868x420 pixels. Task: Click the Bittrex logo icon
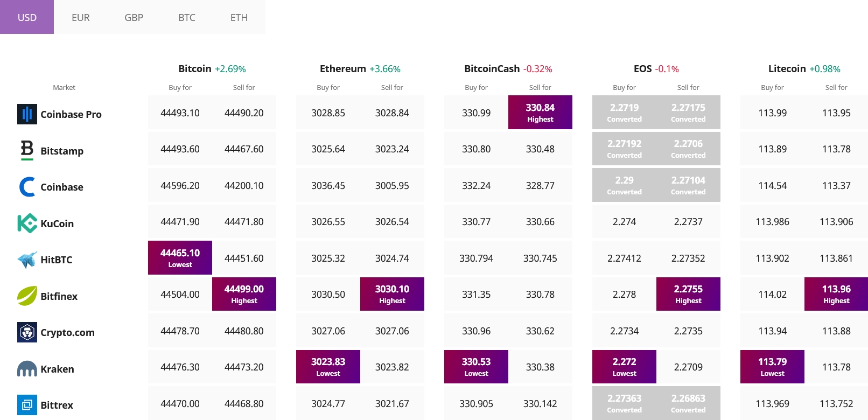pos(27,405)
